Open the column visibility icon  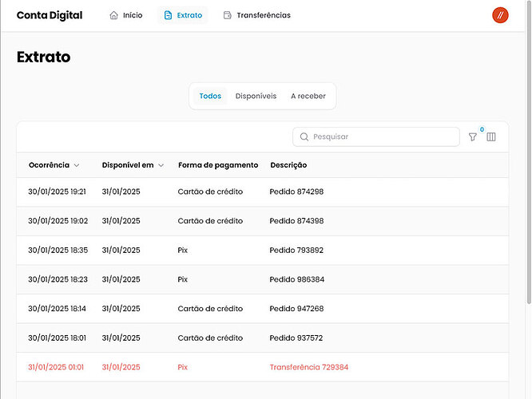coord(491,137)
